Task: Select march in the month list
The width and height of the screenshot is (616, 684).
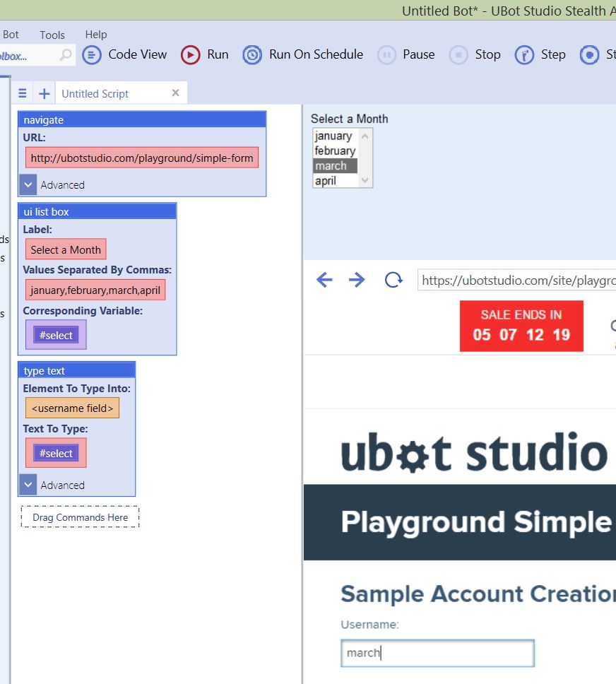Action: click(x=335, y=166)
